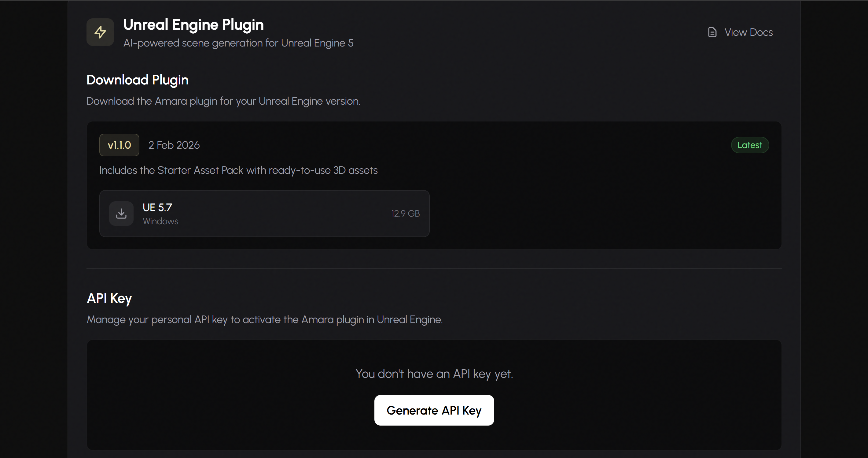Click the Unreal Engine Plugin title
Image resolution: width=868 pixels, height=458 pixels.
tap(193, 24)
